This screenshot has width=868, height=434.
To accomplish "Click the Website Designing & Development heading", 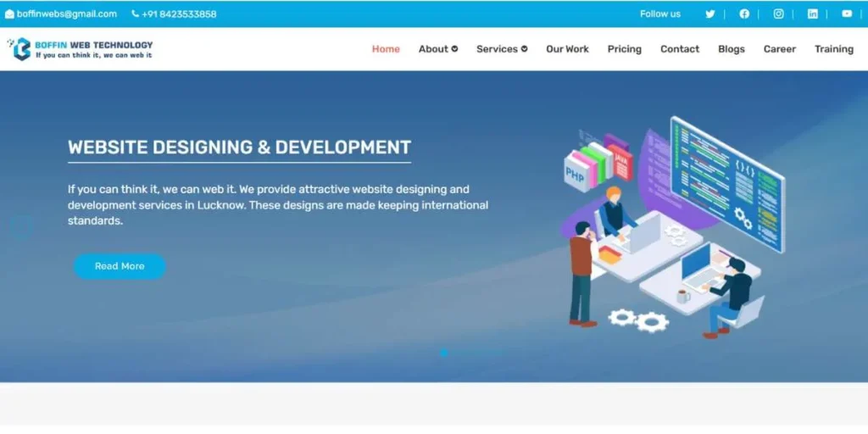I will (x=239, y=147).
